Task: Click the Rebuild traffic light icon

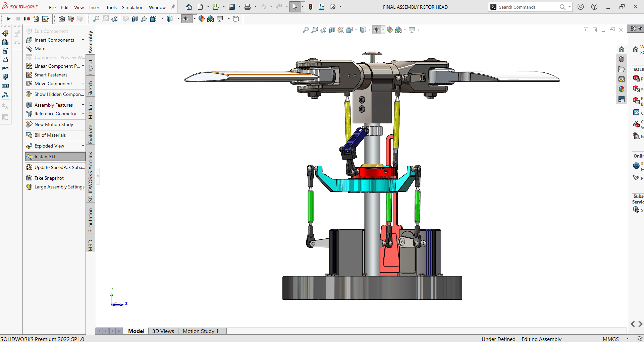Action: 311,7
